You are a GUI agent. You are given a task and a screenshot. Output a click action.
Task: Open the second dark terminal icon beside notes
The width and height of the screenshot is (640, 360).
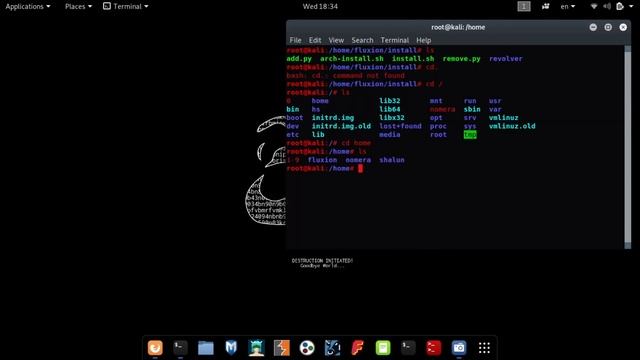click(x=408, y=348)
